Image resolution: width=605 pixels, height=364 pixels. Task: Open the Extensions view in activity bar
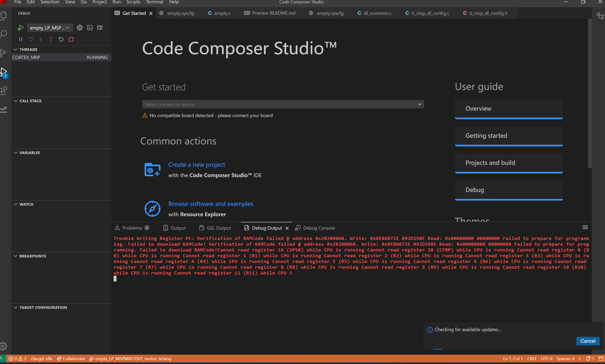coord(4,91)
